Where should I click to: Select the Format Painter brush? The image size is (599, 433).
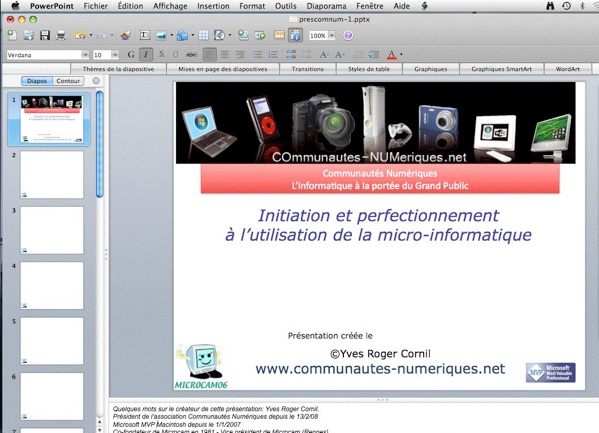[x=126, y=36]
